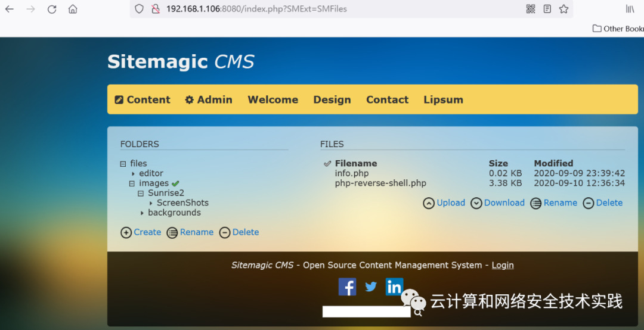Go to the Design page
The height and width of the screenshot is (330, 644).
click(332, 99)
